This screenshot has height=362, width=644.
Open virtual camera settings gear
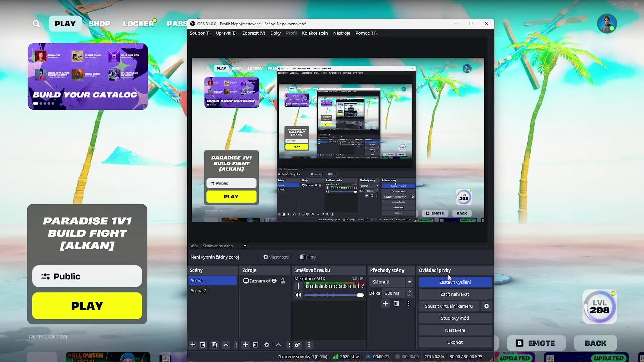point(486,306)
